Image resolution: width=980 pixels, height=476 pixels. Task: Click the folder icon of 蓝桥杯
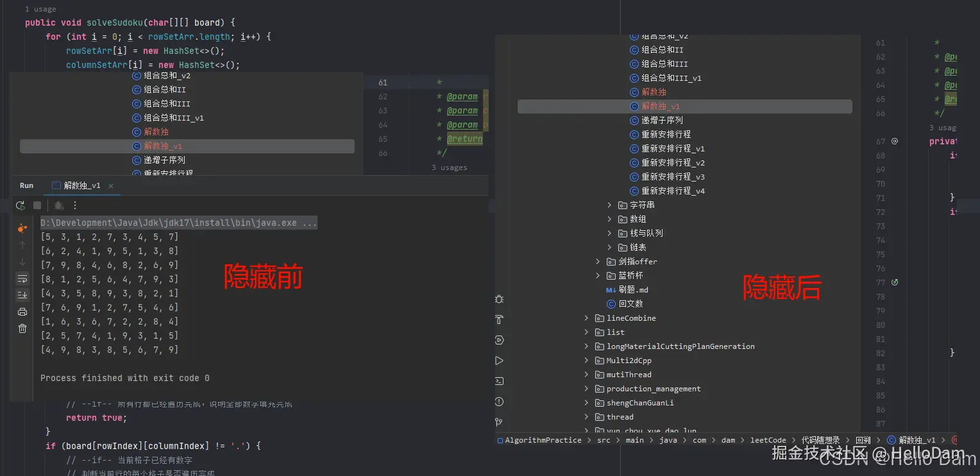(611, 276)
